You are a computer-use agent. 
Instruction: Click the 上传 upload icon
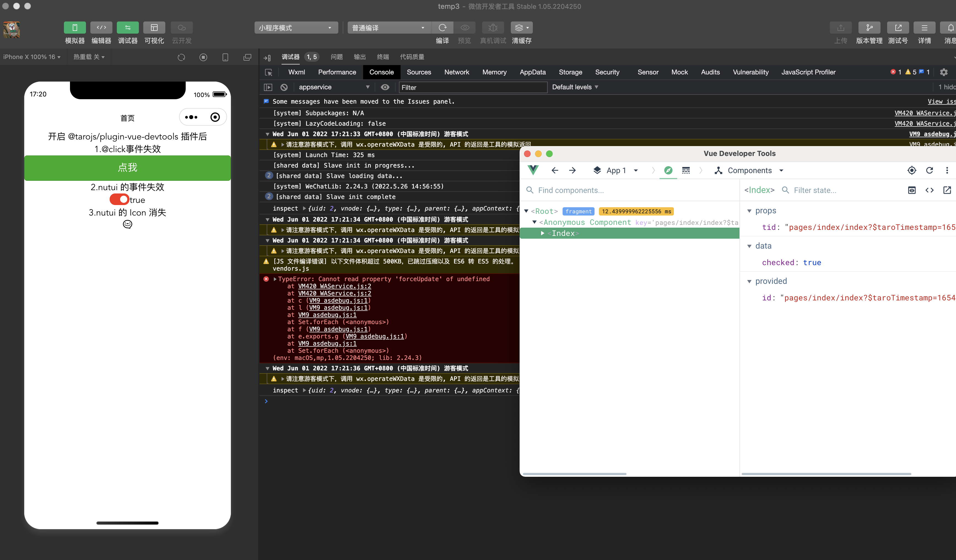click(841, 27)
